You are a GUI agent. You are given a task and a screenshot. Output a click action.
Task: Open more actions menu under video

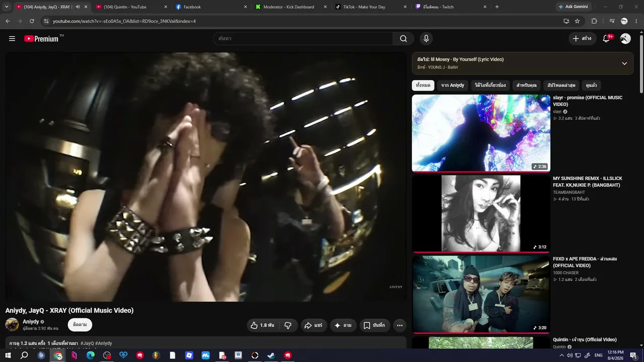(399, 325)
